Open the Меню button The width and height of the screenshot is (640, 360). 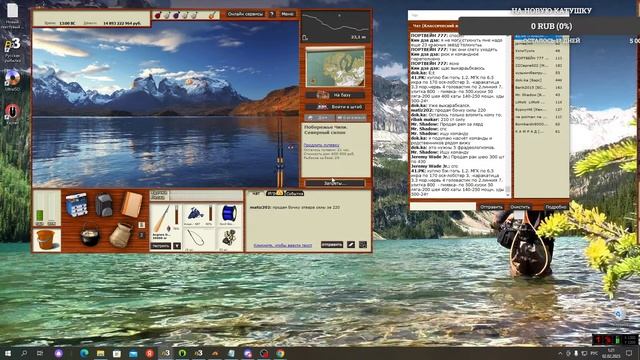[x=287, y=14]
